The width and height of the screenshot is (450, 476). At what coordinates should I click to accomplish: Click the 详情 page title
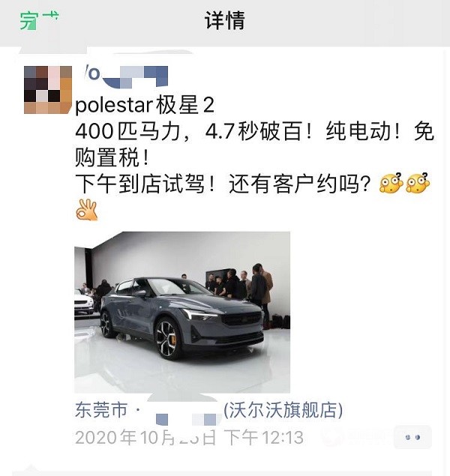pyautogui.click(x=225, y=20)
